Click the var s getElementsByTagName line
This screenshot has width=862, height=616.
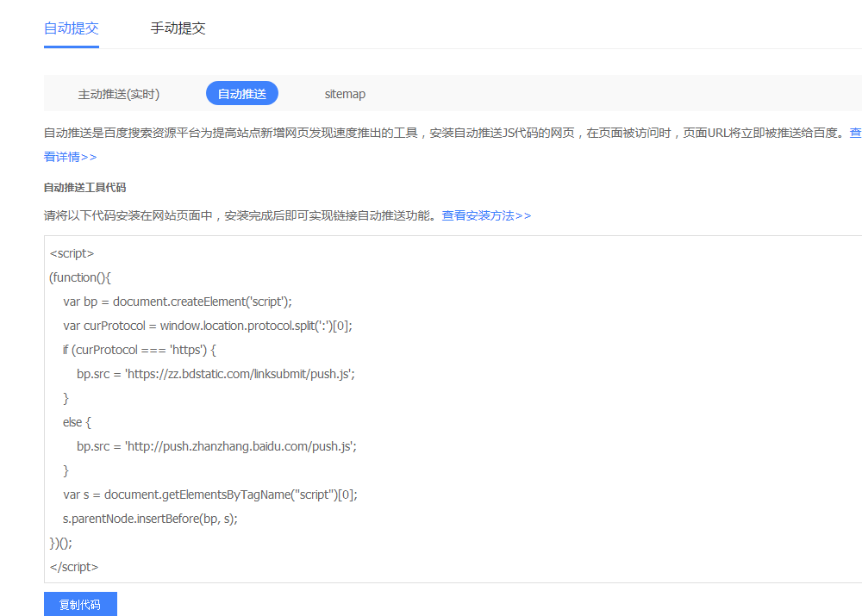pos(209,495)
